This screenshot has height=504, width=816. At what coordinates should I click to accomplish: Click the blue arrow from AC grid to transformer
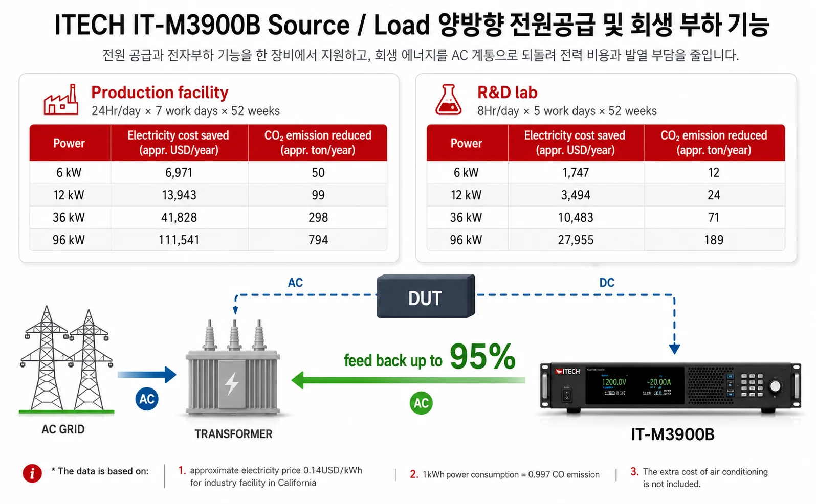pyautogui.click(x=147, y=375)
